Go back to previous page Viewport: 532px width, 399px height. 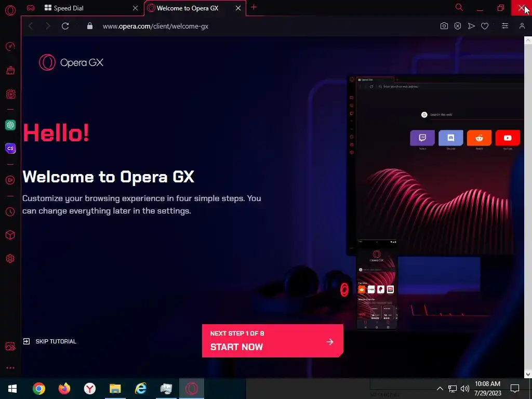pyautogui.click(x=31, y=26)
